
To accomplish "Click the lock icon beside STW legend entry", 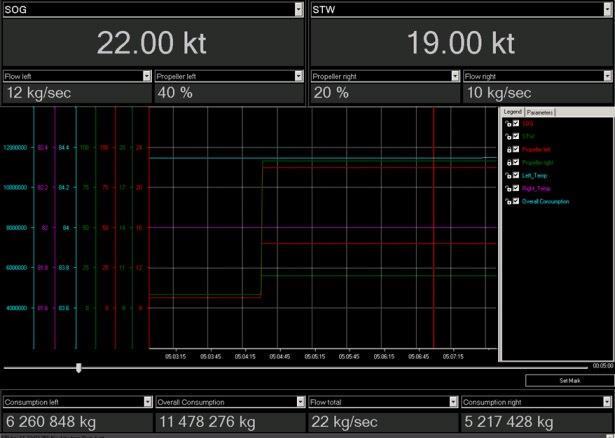I will pos(509,137).
